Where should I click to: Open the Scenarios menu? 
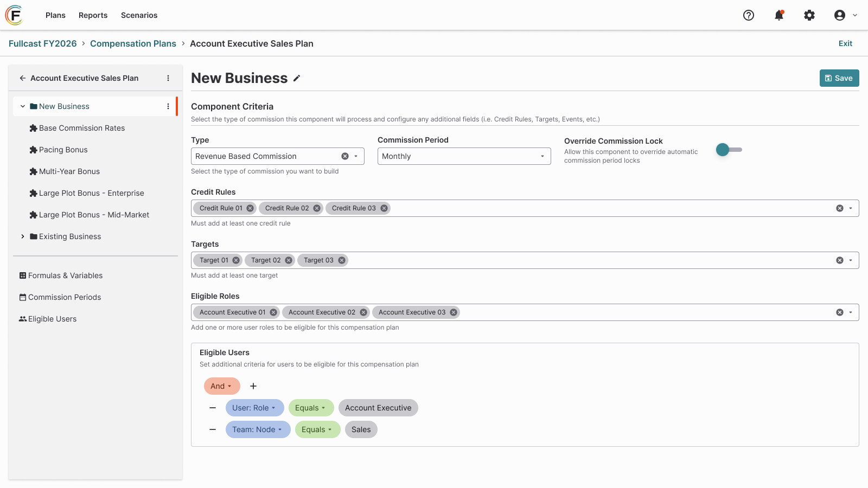coord(139,15)
